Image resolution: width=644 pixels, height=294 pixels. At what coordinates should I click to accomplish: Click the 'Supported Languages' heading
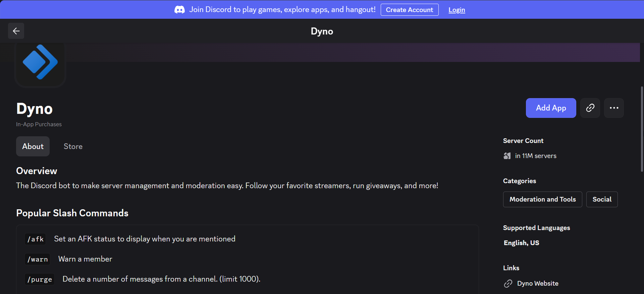(x=537, y=228)
